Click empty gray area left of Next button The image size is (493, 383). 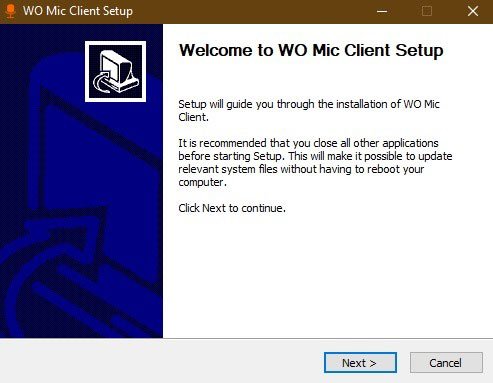pyautogui.click(x=160, y=362)
